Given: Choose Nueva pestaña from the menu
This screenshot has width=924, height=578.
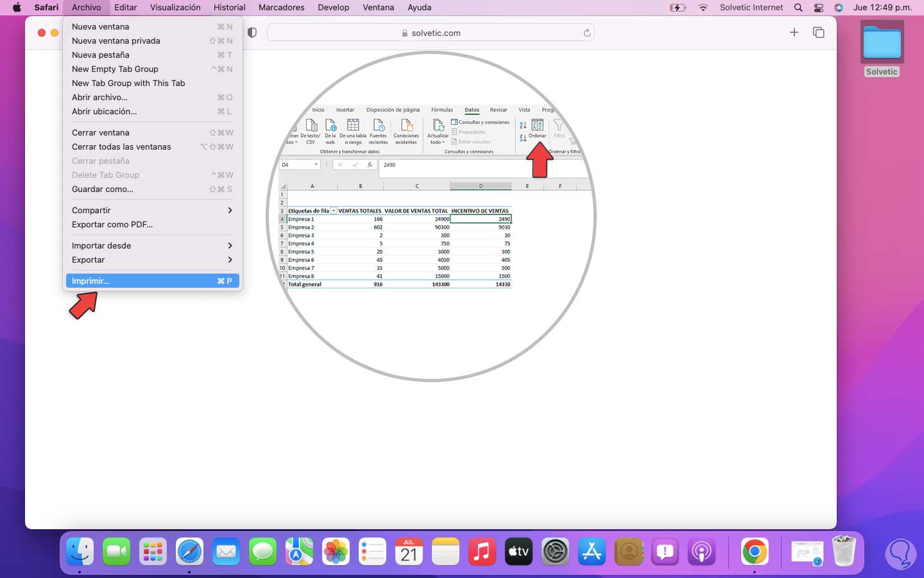Looking at the screenshot, I should point(153,55).
